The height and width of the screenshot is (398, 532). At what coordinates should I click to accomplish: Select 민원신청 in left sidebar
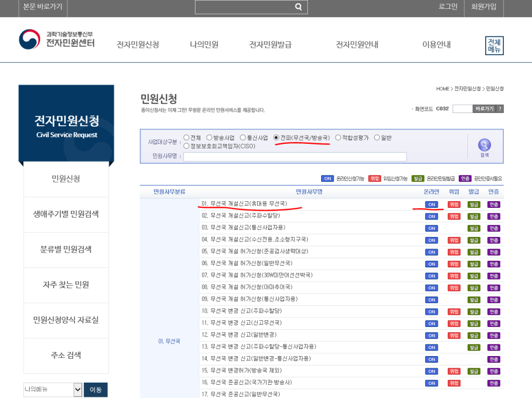pos(66,179)
